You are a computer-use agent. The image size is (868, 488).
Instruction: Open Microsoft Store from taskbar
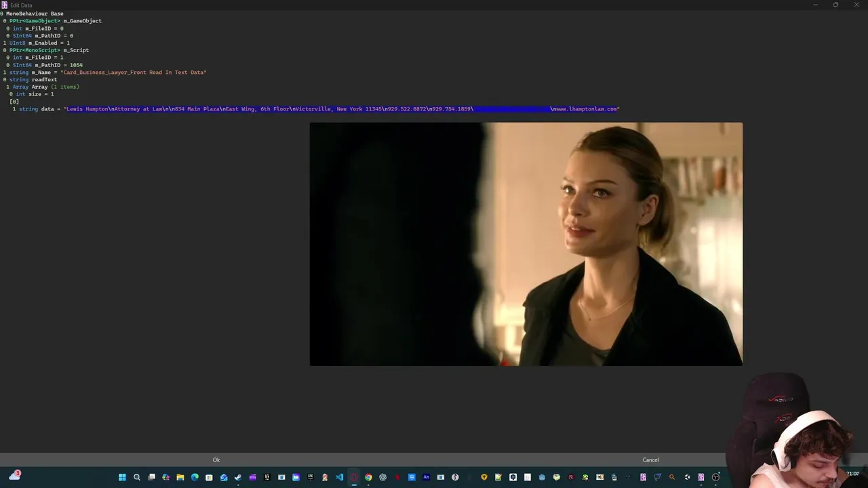pyautogui.click(x=209, y=477)
